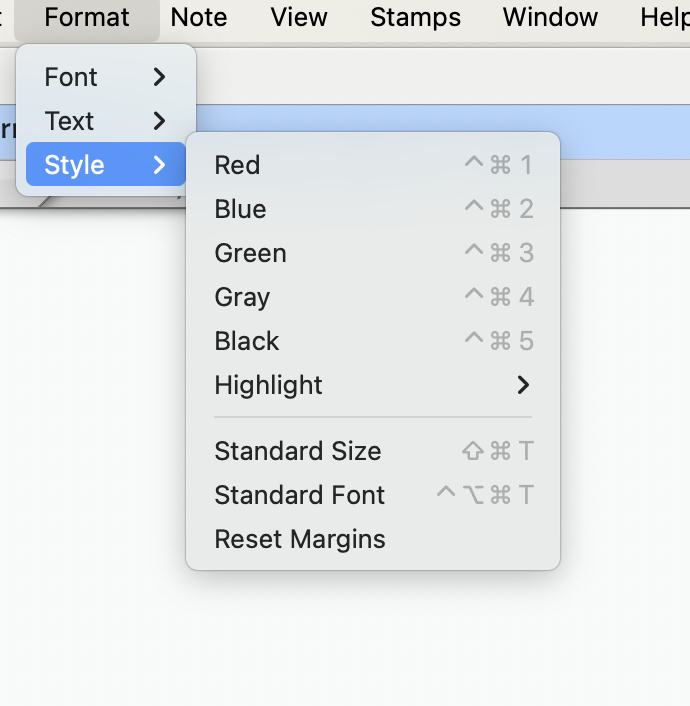Choose Standard Font option
This screenshot has height=706, width=690.
pos(299,495)
